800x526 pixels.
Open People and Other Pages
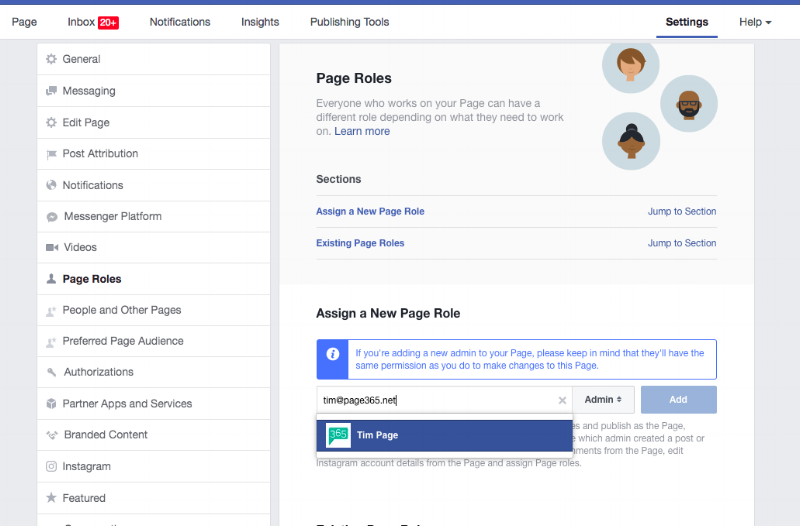pyautogui.click(x=154, y=310)
